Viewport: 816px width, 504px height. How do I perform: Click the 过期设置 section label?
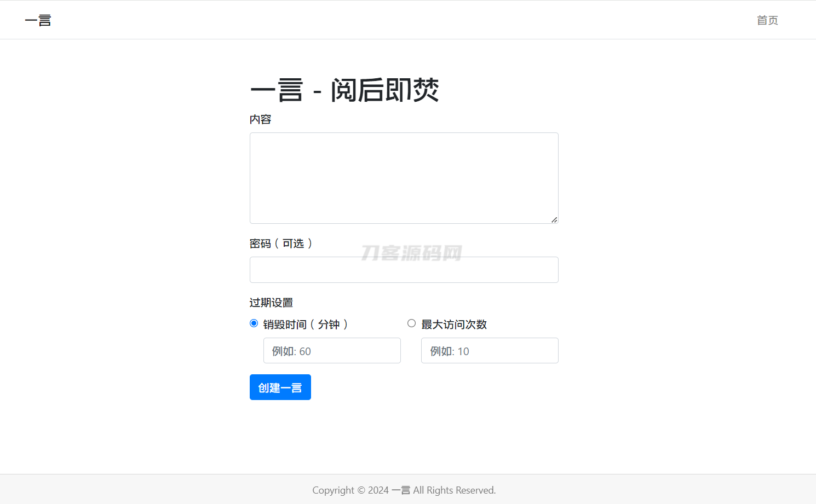pos(272,302)
